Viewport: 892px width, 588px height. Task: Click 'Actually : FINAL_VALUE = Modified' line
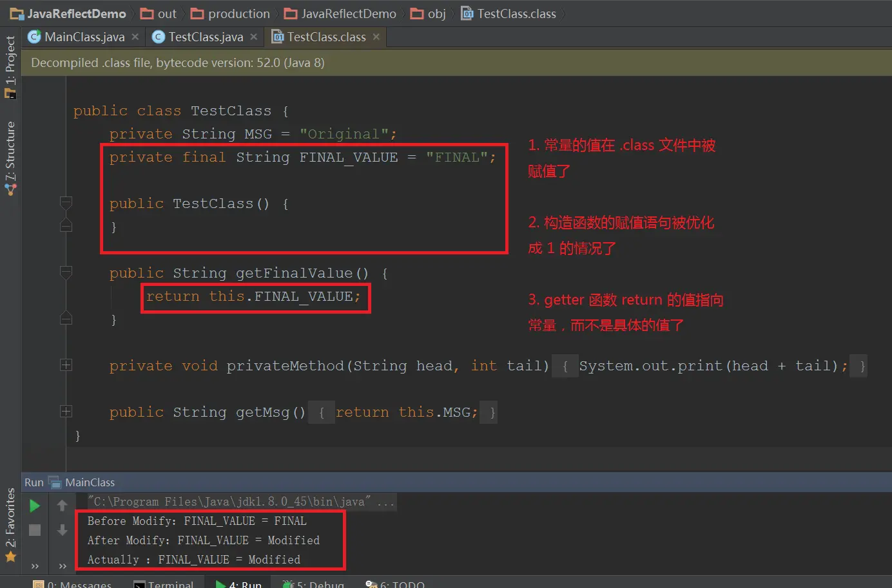pyautogui.click(x=193, y=560)
